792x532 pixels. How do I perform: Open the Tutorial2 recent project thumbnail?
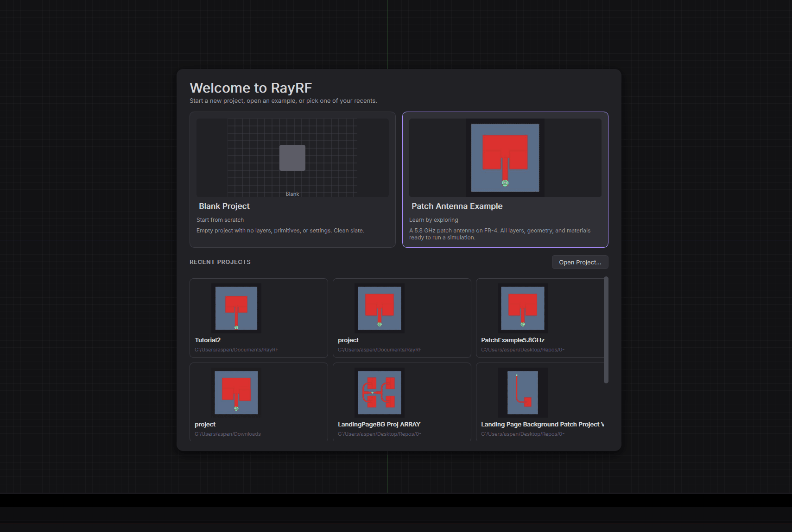236,308
